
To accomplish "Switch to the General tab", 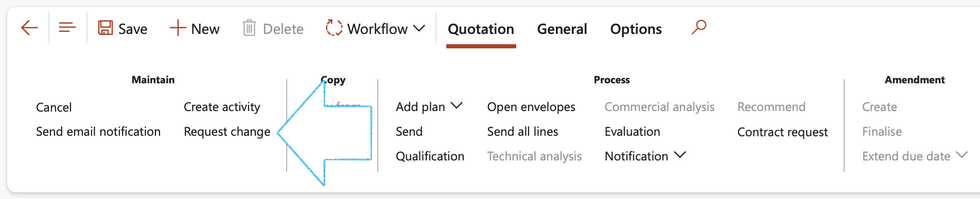I will [x=562, y=29].
